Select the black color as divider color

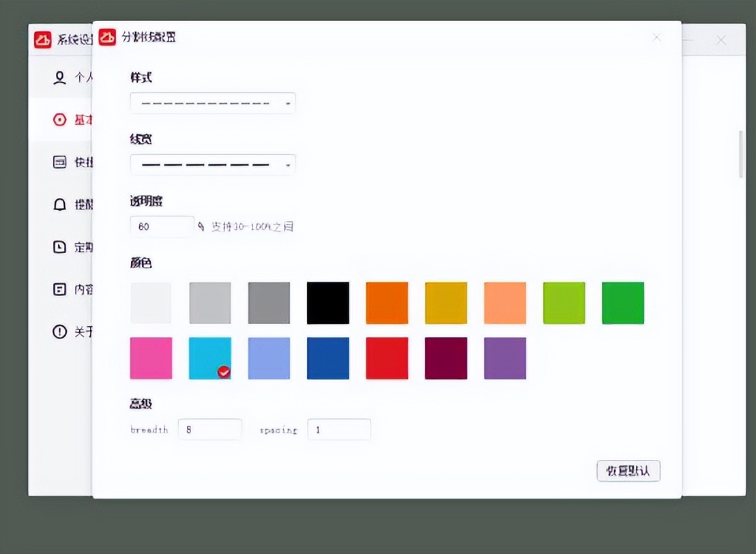[328, 302]
